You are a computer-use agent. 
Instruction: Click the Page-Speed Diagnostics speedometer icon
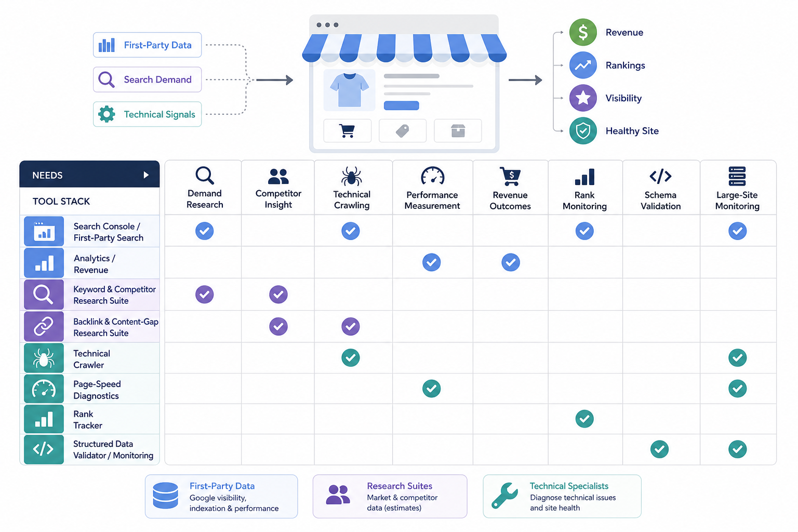point(44,389)
